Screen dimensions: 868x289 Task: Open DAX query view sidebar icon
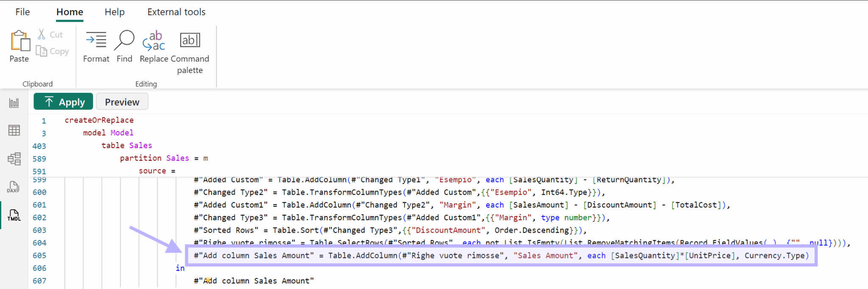pos(14,187)
